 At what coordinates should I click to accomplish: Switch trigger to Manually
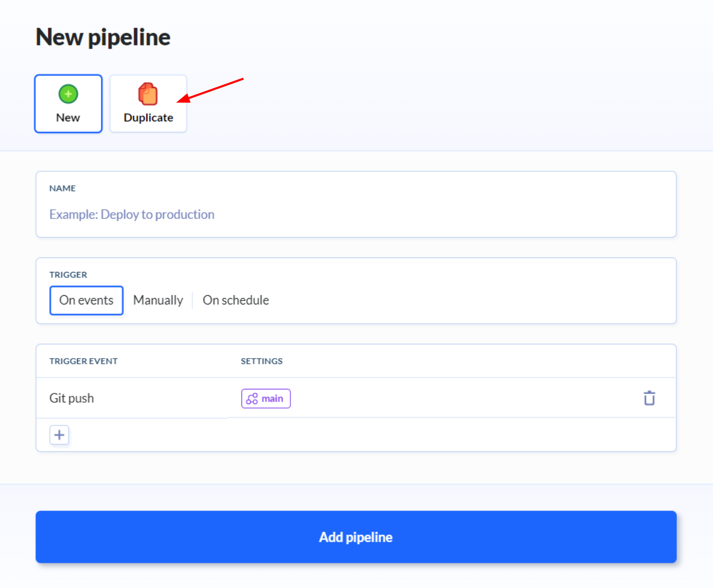[x=158, y=300]
